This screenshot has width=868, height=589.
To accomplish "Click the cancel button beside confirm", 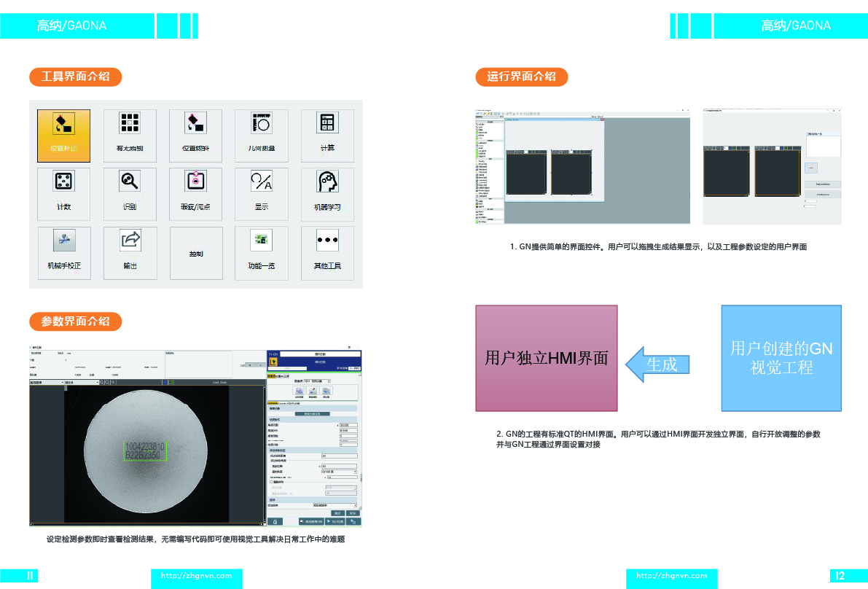I will [353, 513].
